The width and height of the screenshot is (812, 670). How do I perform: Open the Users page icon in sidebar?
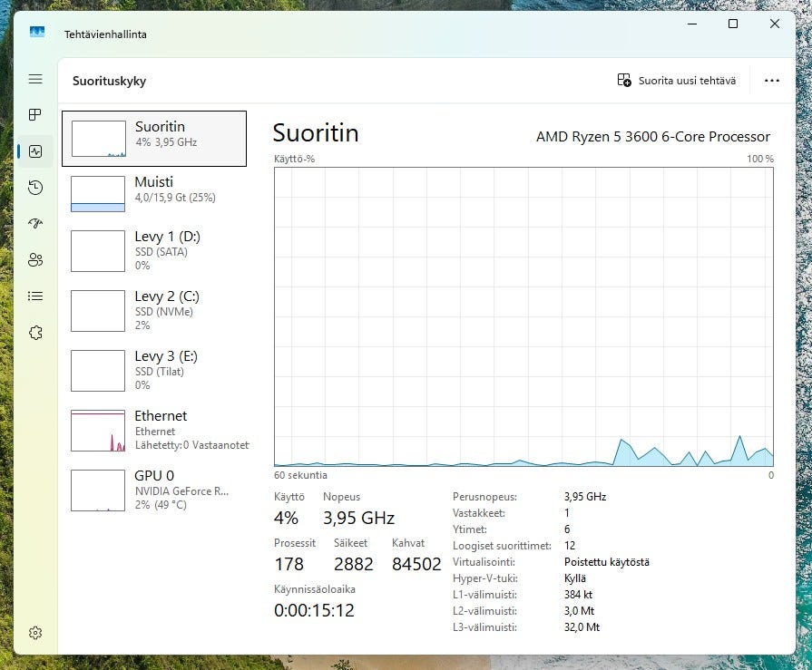[35, 260]
